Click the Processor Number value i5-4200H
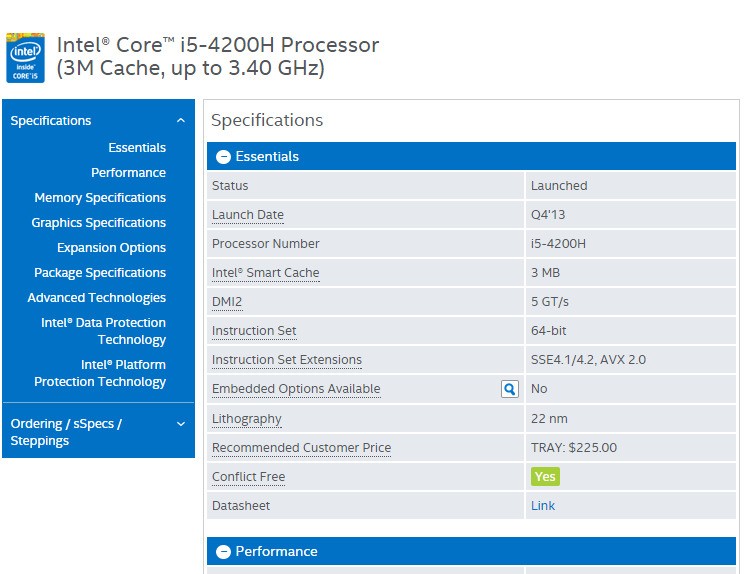747x574 pixels. tap(558, 244)
